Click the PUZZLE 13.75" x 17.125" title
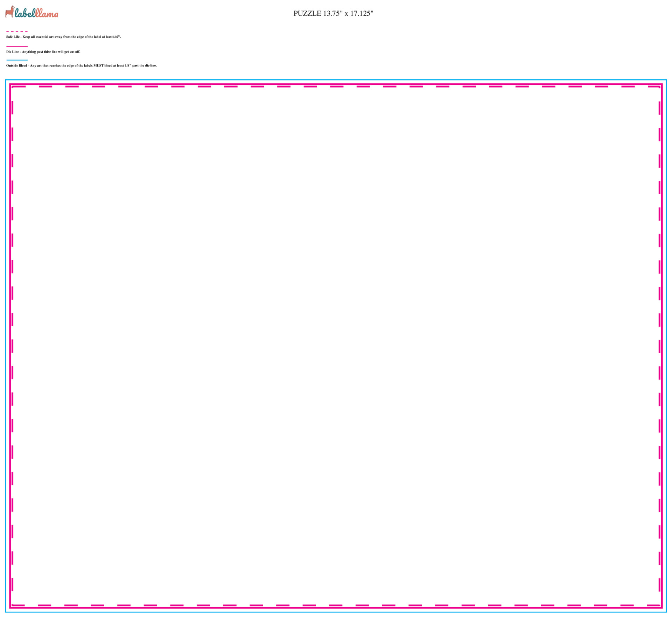Screen dimensions: 672x639 [333, 13]
